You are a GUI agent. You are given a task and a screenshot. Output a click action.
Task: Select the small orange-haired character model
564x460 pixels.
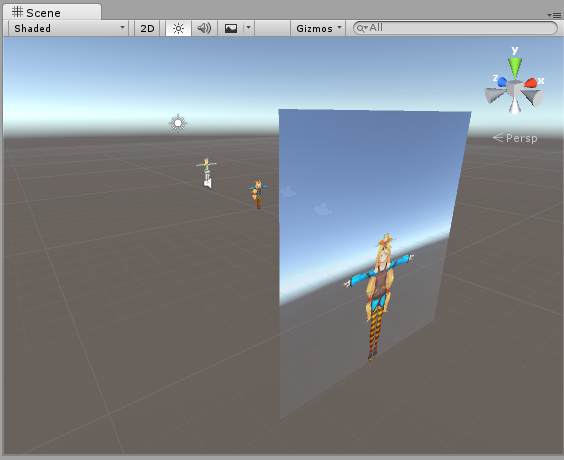click(258, 195)
